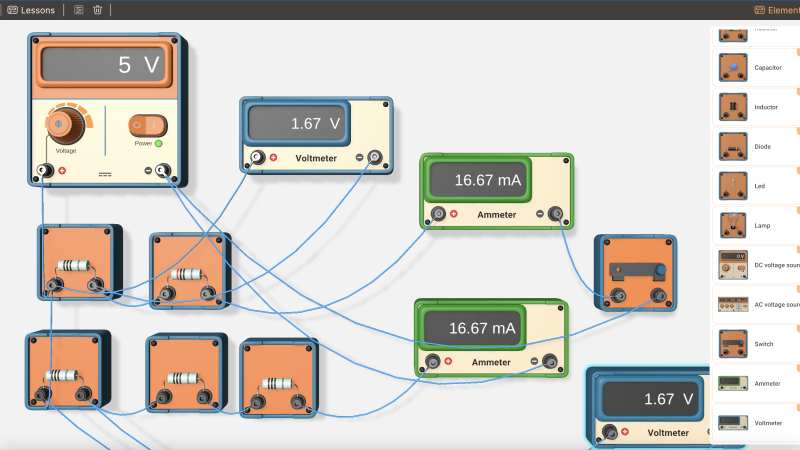
Task: Click negative terminal of lower ammeter
Action: (x=550, y=362)
